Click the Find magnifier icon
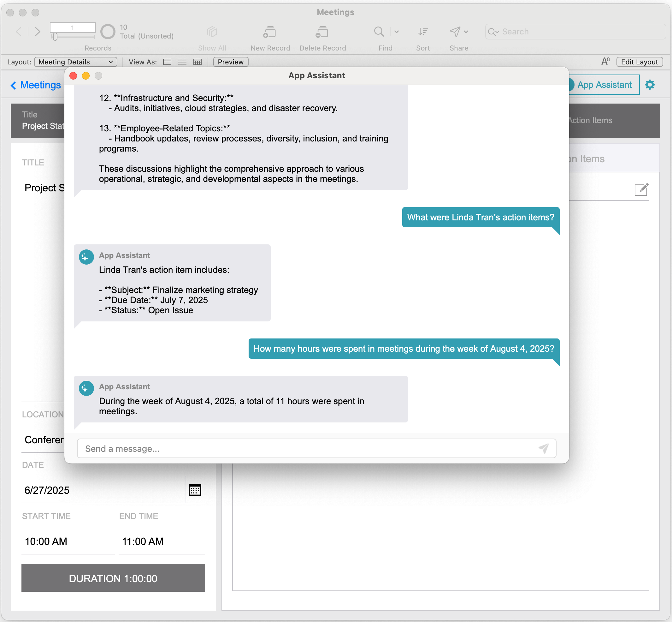Screen dimensions: 672x622 point(379,32)
